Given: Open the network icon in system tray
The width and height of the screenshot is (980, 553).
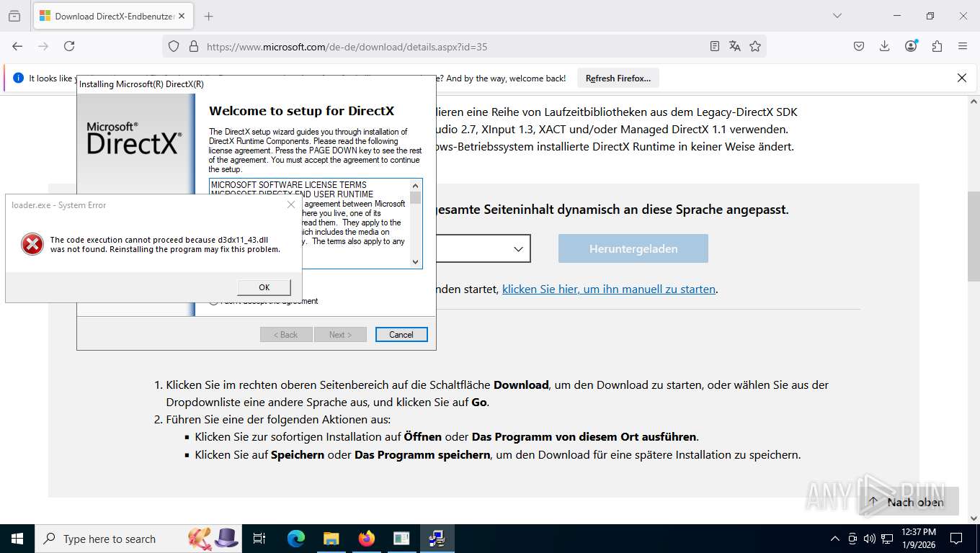Looking at the screenshot, I should [887, 539].
